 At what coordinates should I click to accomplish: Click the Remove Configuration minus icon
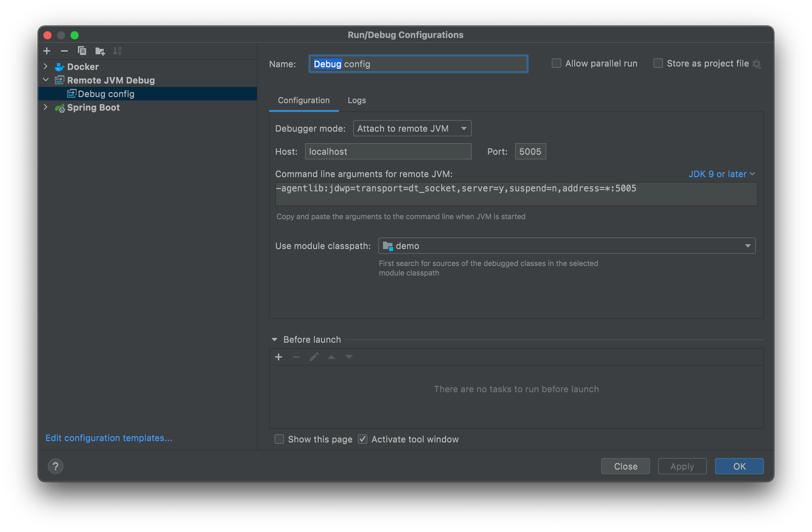point(64,51)
